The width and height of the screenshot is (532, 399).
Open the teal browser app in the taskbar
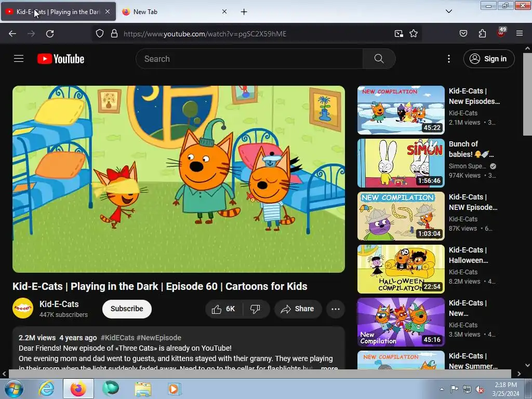click(111, 389)
